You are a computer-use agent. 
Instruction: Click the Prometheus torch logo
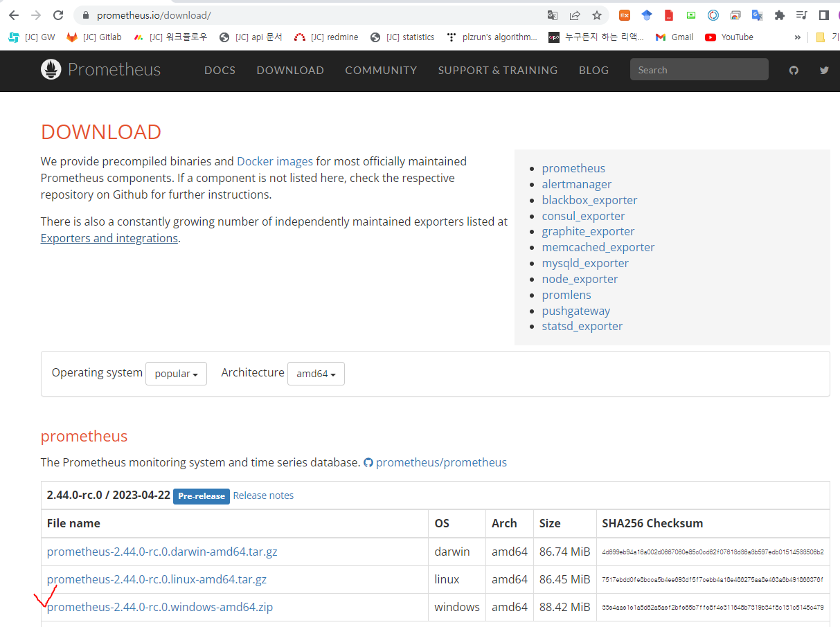51,69
